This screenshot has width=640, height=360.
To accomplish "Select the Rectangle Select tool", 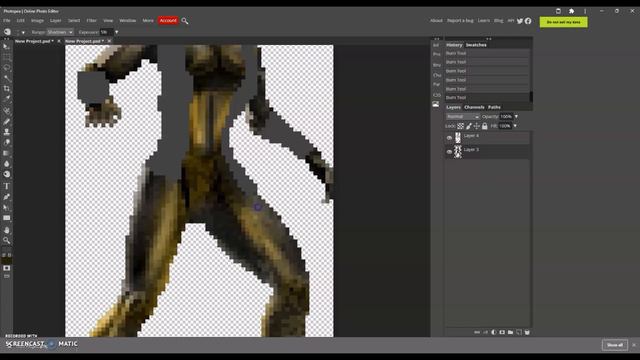I will (7, 58).
